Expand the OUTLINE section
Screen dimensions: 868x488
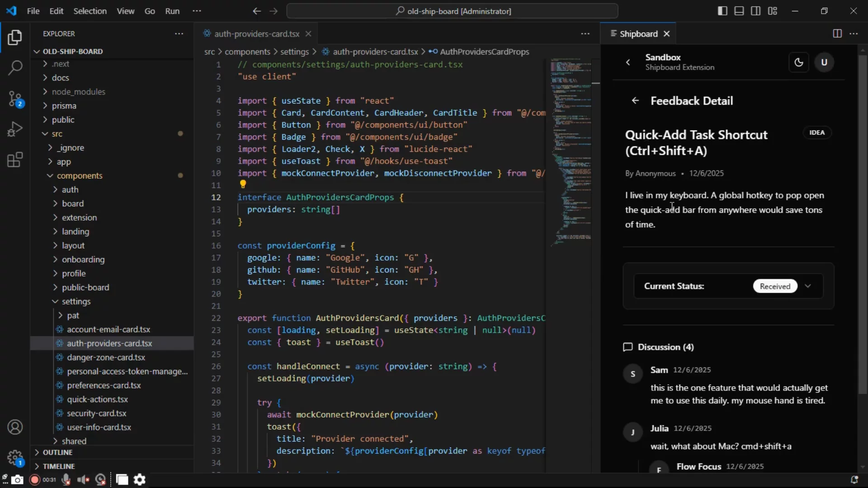pos(57,452)
